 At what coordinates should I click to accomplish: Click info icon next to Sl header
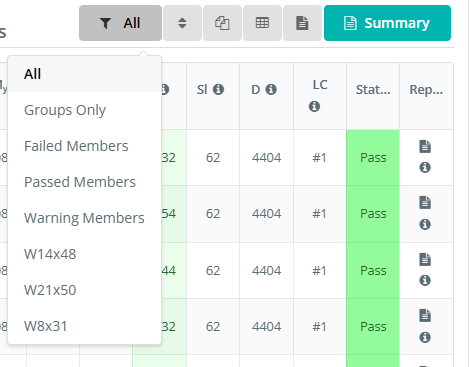pos(218,89)
